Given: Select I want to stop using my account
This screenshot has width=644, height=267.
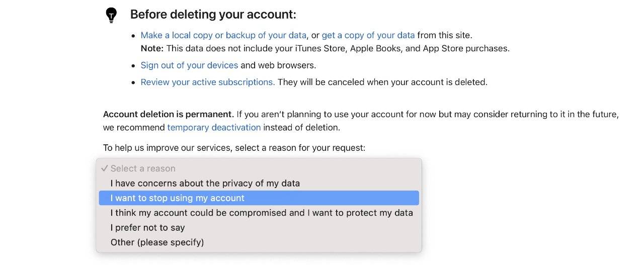Looking at the screenshot, I should [177, 198].
